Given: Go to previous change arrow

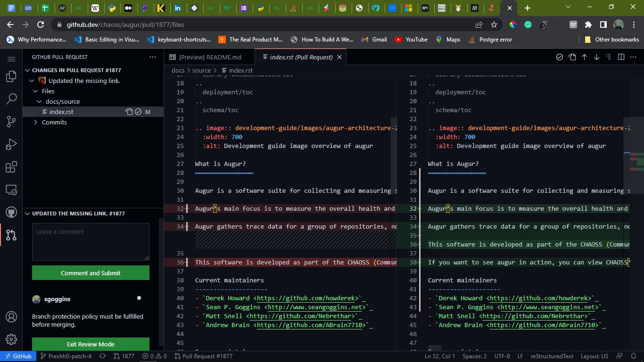Looking at the screenshot, I should 584,57.
